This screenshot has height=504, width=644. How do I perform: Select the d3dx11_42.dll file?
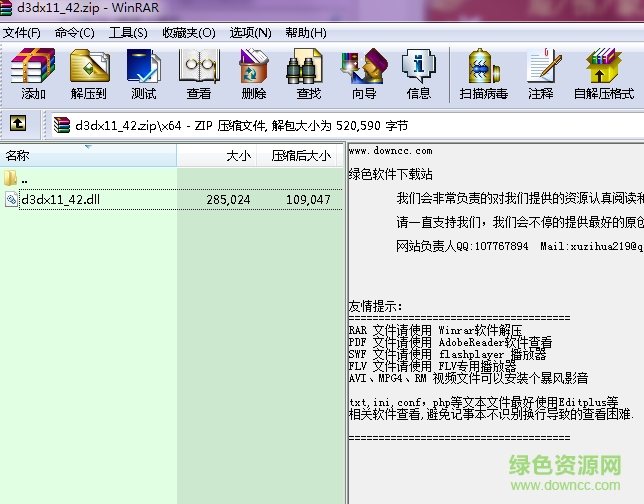point(60,200)
